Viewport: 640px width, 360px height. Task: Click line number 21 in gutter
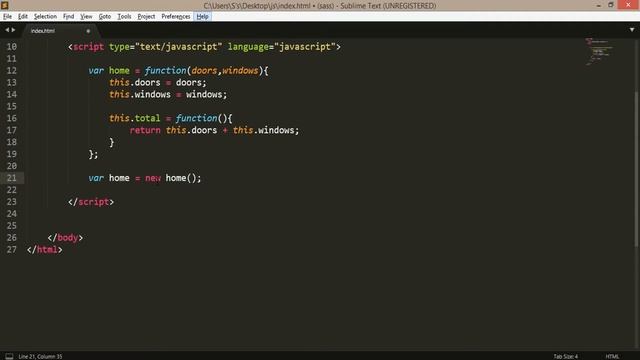(x=11, y=178)
